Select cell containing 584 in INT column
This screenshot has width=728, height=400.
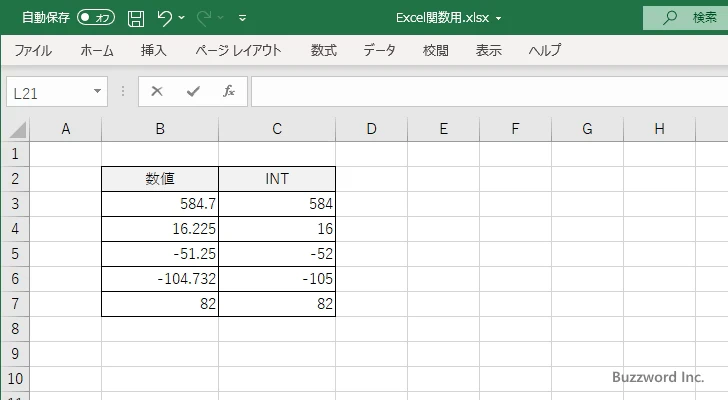pyautogui.click(x=277, y=204)
